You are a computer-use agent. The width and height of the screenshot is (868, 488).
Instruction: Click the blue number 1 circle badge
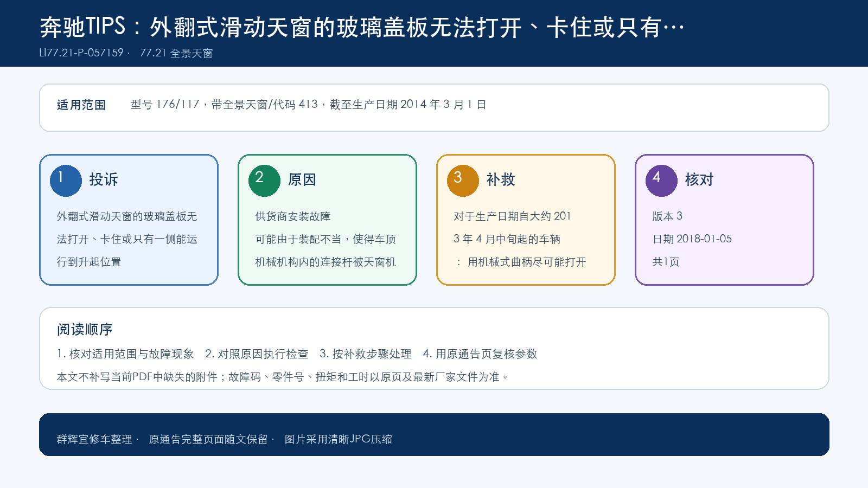pyautogui.click(x=66, y=181)
